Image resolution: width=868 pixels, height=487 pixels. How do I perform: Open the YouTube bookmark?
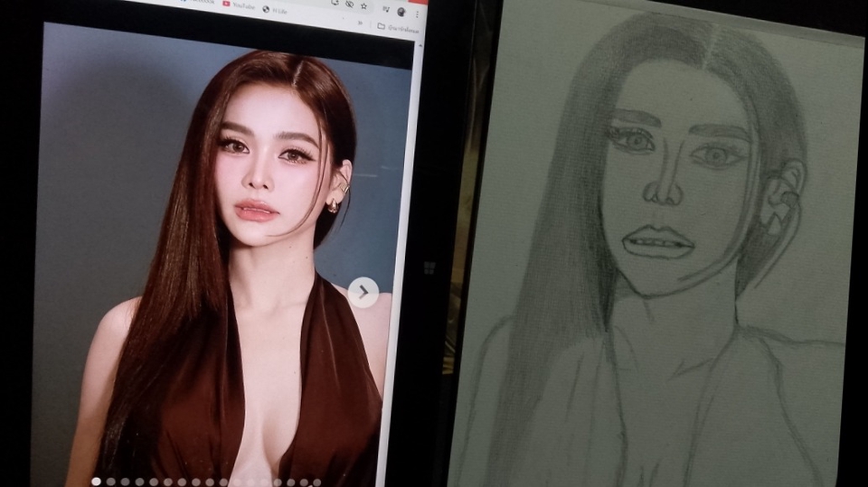pos(239,5)
